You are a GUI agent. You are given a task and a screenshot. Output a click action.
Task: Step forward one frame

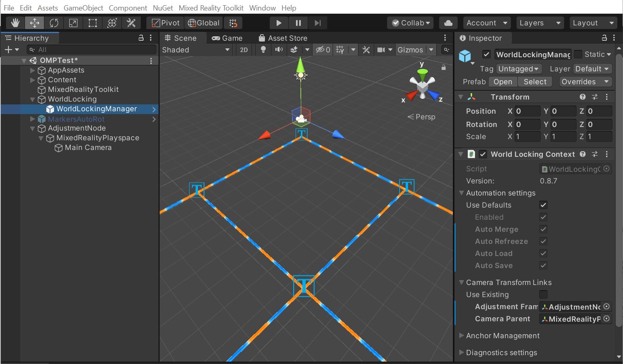click(317, 23)
